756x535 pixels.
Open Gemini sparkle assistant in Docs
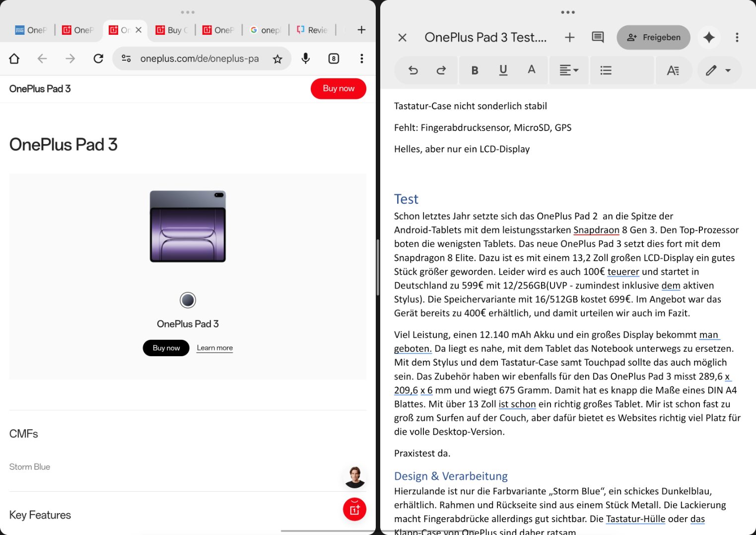pyautogui.click(x=709, y=37)
